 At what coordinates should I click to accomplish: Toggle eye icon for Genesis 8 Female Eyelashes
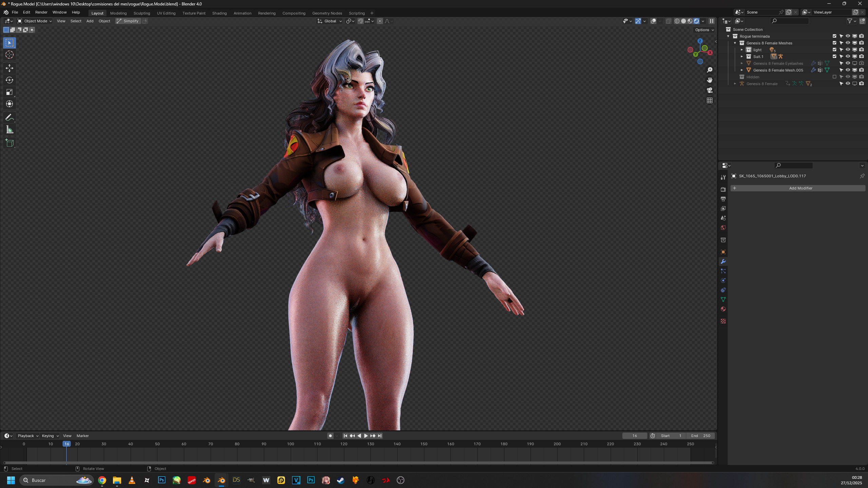[848, 63]
